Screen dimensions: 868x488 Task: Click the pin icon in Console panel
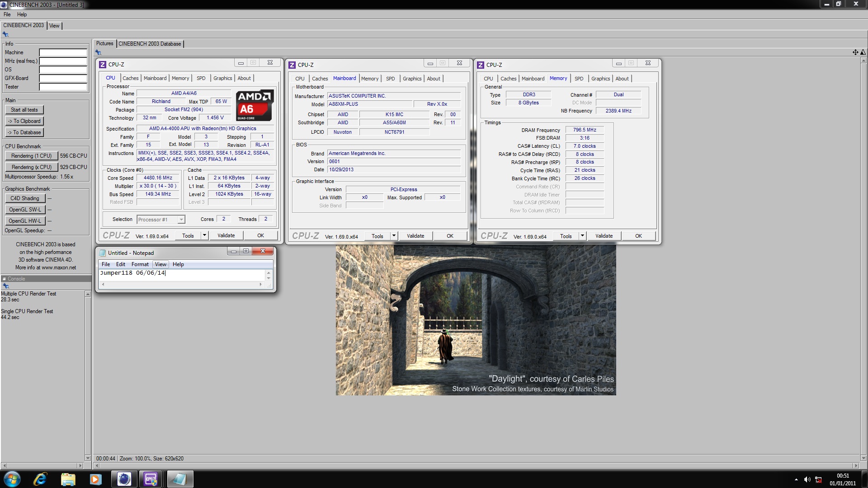click(6, 286)
